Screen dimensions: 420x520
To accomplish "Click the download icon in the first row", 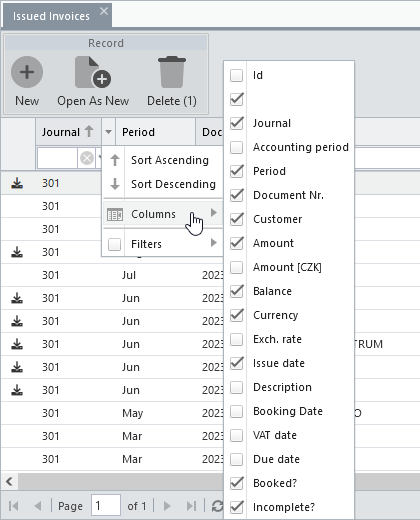I will tap(17, 183).
